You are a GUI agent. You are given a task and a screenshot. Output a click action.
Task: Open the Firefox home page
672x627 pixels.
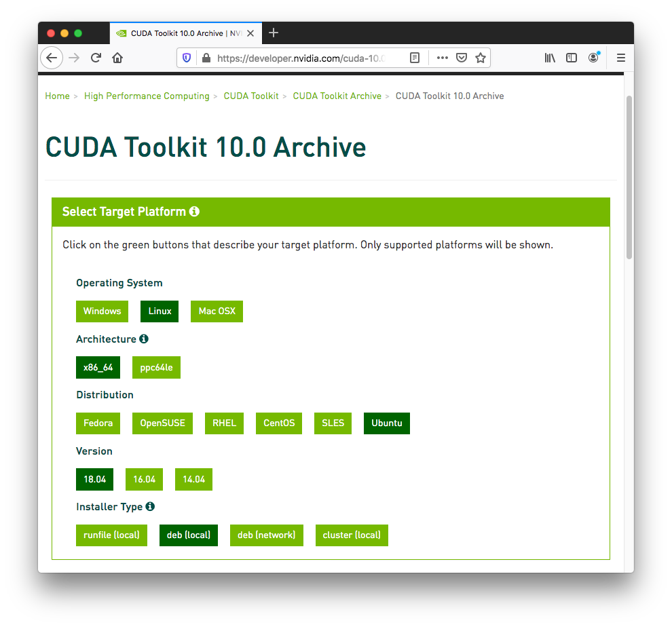pos(117,58)
